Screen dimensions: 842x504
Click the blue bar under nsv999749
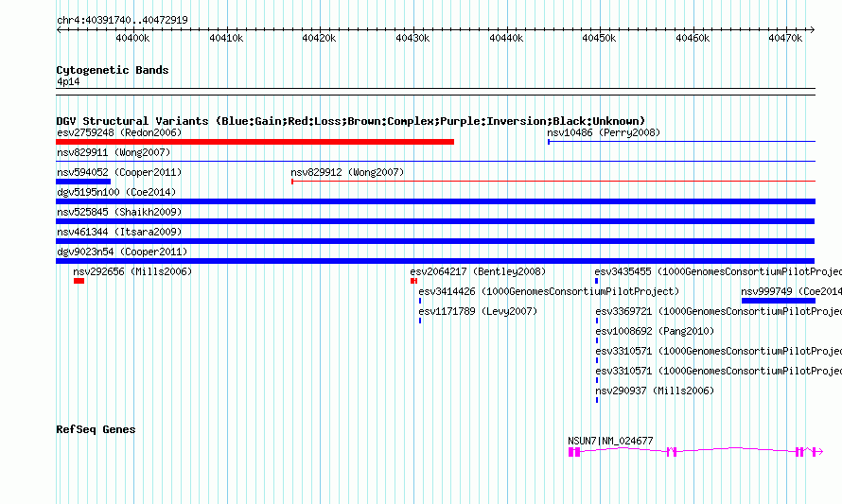click(x=779, y=301)
